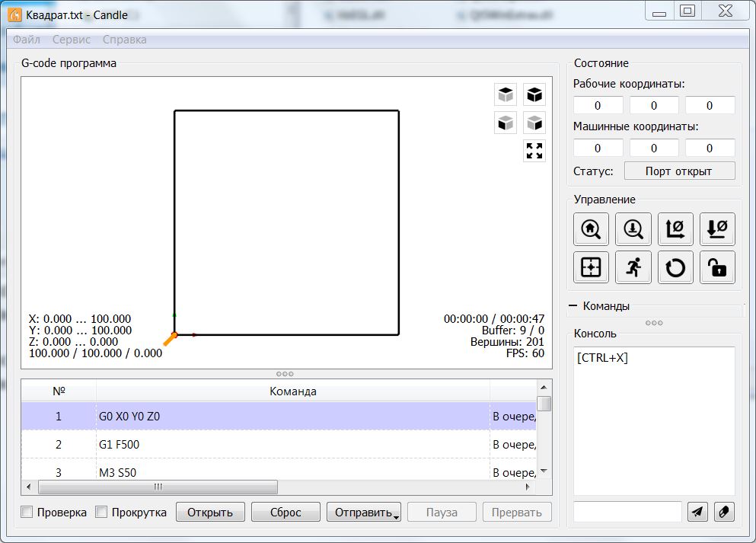Click the table scroll down arrow
This screenshot has width=756, height=543.
pyautogui.click(x=544, y=471)
